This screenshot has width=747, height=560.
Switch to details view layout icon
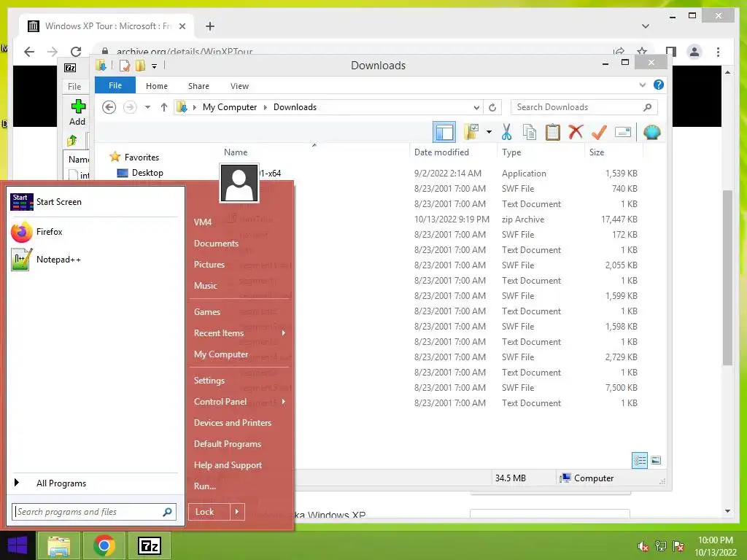(x=639, y=461)
